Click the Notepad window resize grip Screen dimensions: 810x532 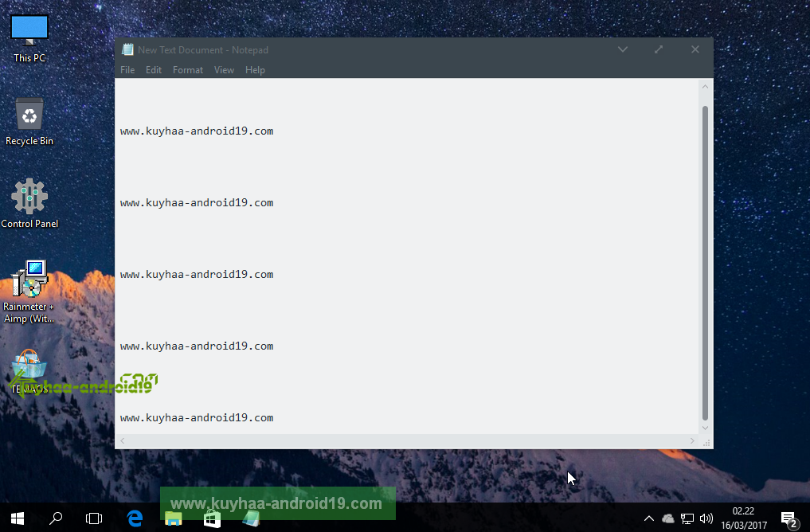click(x=706, y=442)
